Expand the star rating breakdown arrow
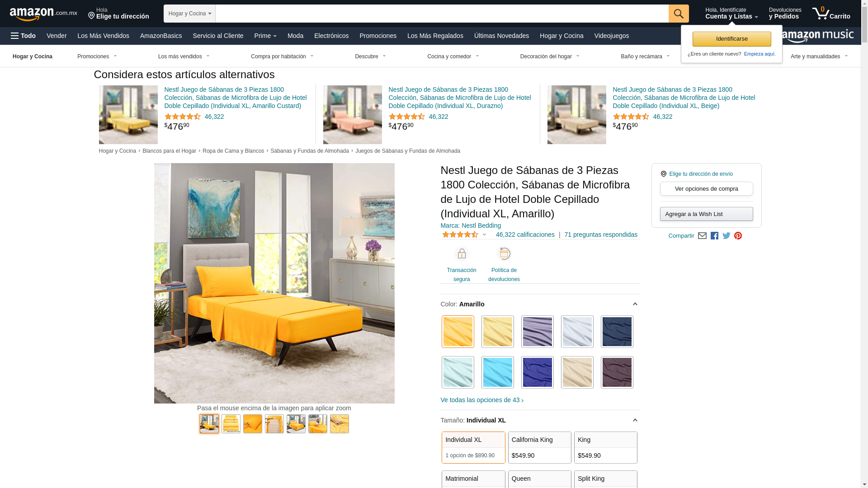The height and width of the screenshot is (488, 868). (x=484, y=235)
